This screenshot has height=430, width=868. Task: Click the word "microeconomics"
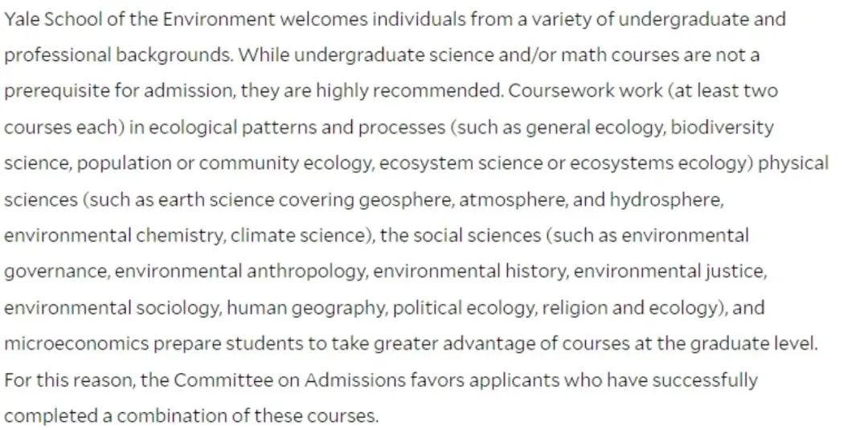click(76, 344)
